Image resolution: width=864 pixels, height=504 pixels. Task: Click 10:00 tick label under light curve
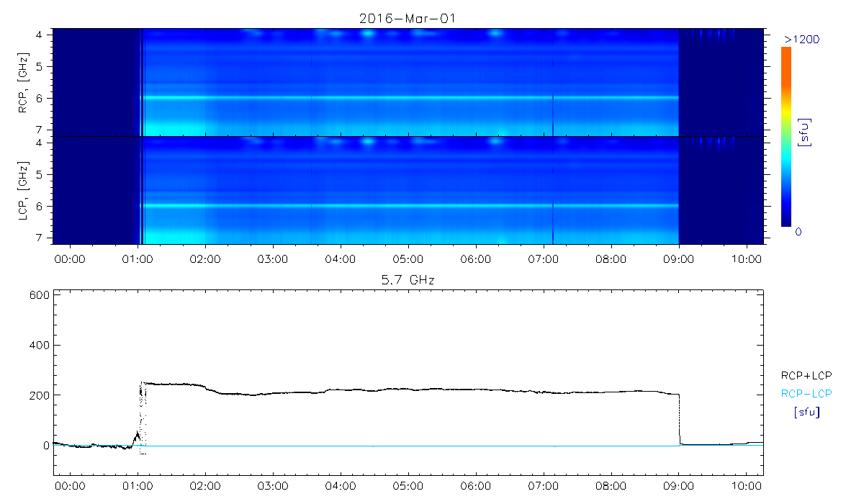745,487
